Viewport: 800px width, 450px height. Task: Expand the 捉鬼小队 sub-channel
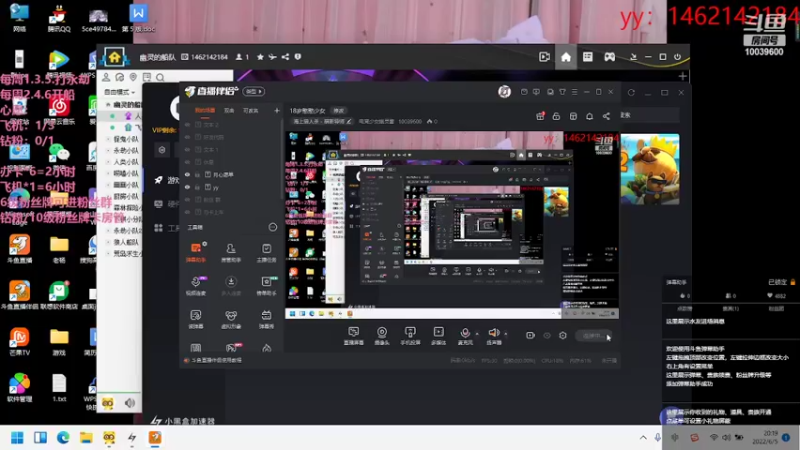point(108,139)
